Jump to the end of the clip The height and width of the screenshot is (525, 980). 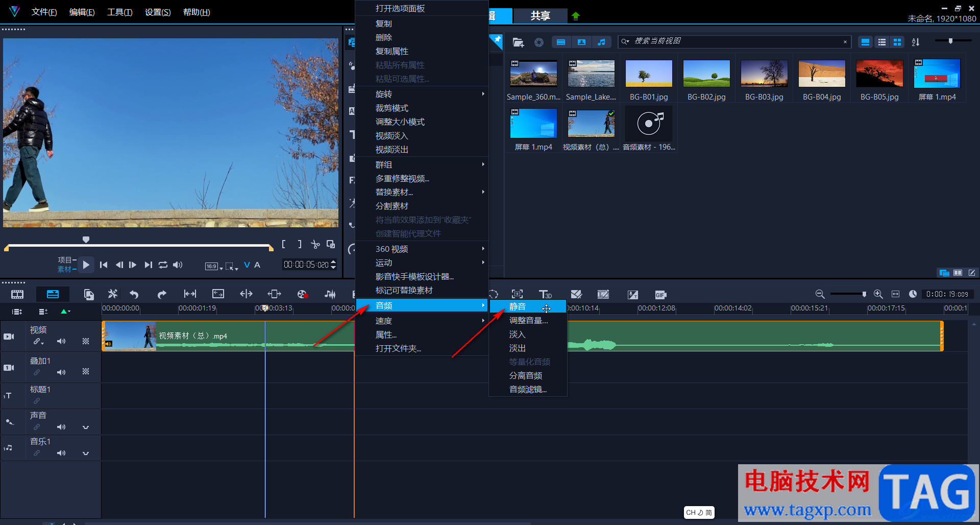click(148, 265)
